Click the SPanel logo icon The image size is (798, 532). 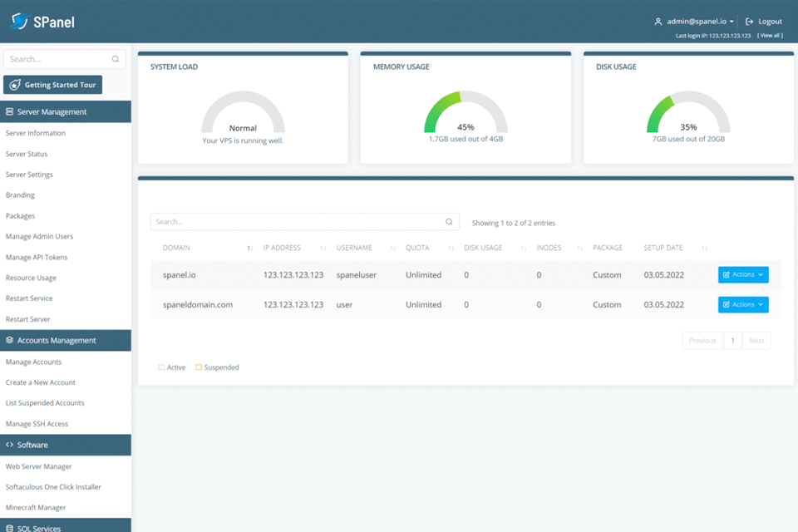tap(19, 21)
